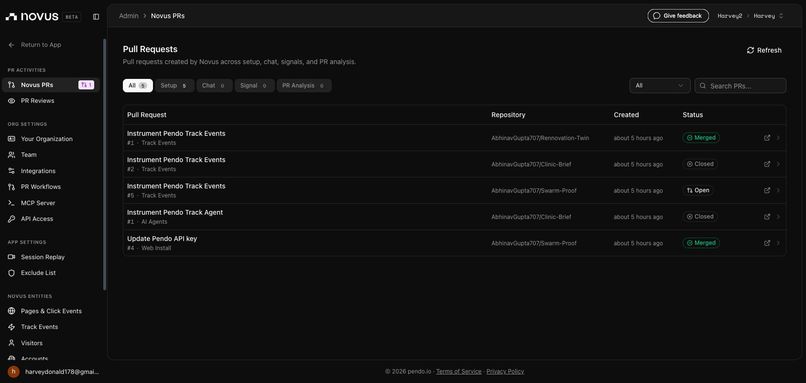The image size is (806, 383).
Task: Click the Your Organization icon
Action: tap(11, 139)
